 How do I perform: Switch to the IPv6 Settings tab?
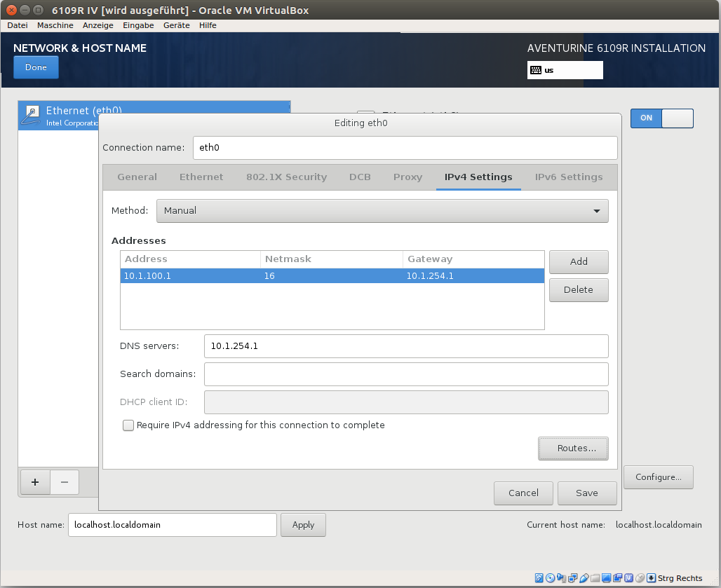[569, 177]
